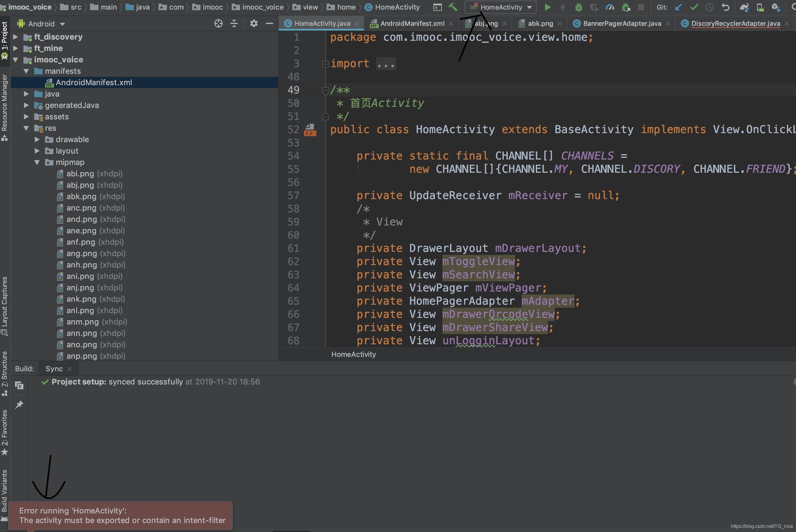Click Git commit checkmark icon
Viewport: 796px width, 532px height.
[694, 7]
